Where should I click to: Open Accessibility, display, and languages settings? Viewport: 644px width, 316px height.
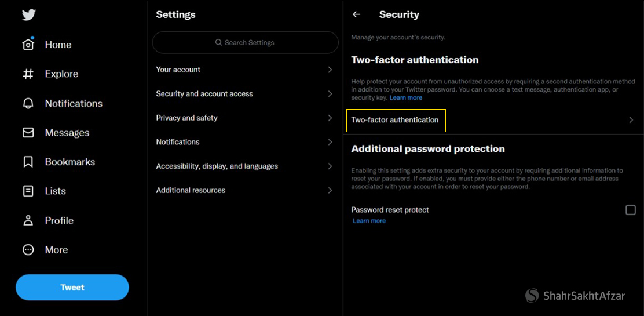(217, 166)
